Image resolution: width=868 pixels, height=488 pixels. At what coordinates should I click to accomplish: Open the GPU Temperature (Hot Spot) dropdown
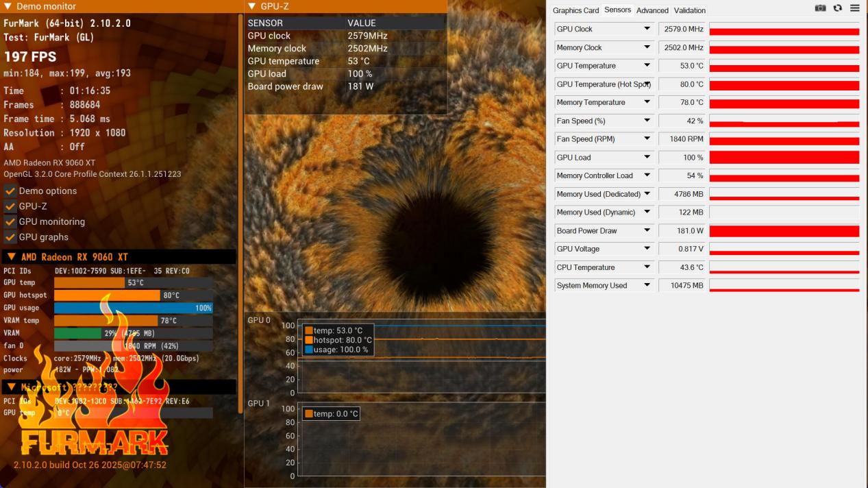(x=647, y=84)
